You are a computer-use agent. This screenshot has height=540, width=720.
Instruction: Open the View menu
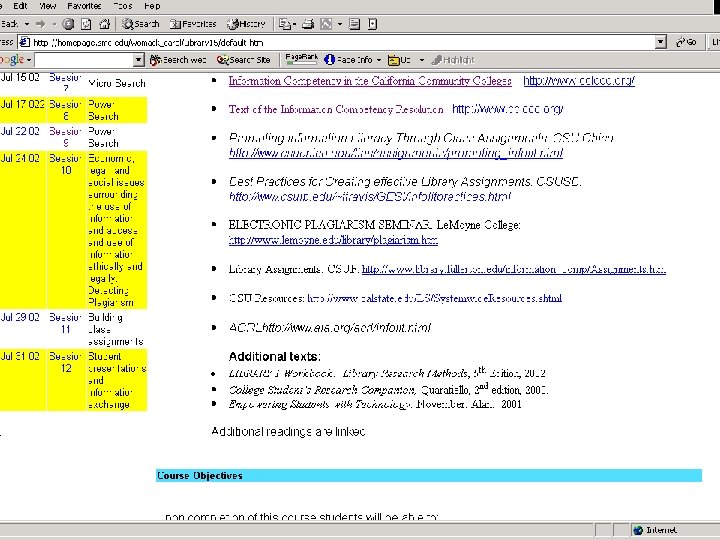point(48,6)
